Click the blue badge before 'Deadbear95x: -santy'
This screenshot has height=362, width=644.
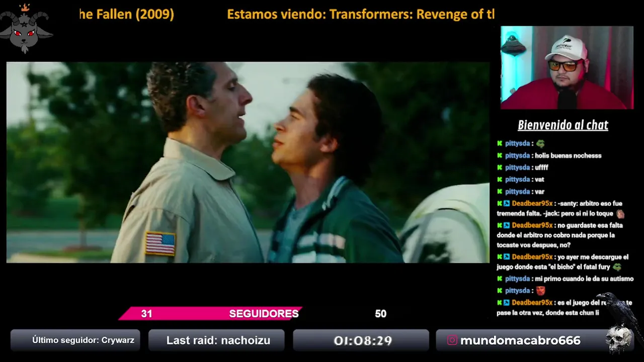pos(507,204)
